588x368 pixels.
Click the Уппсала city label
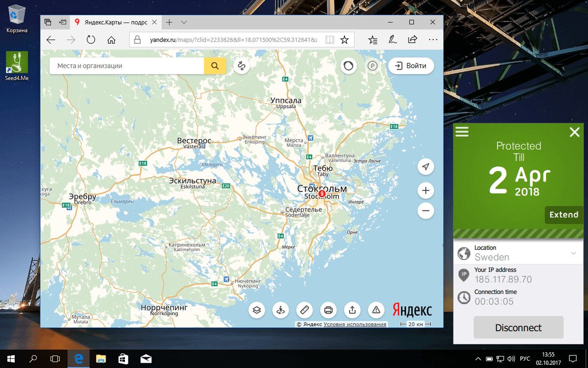pos(286,101)
